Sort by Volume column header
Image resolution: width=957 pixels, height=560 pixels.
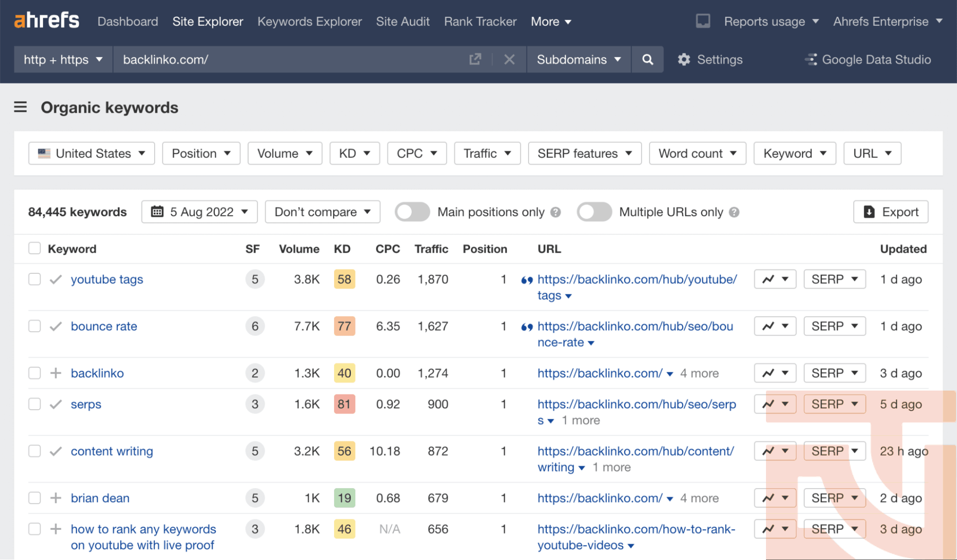pyautogui.click(x=299, y=249)
